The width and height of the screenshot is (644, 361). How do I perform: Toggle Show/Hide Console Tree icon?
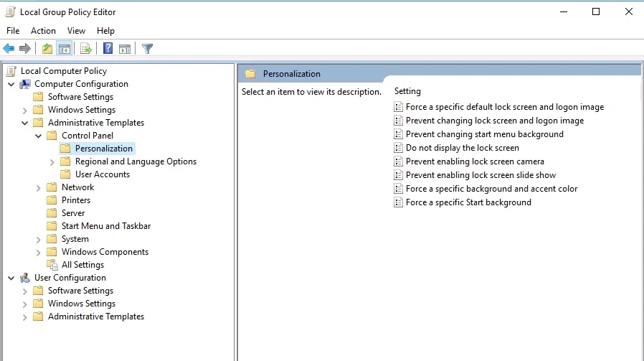coord(65,49)
